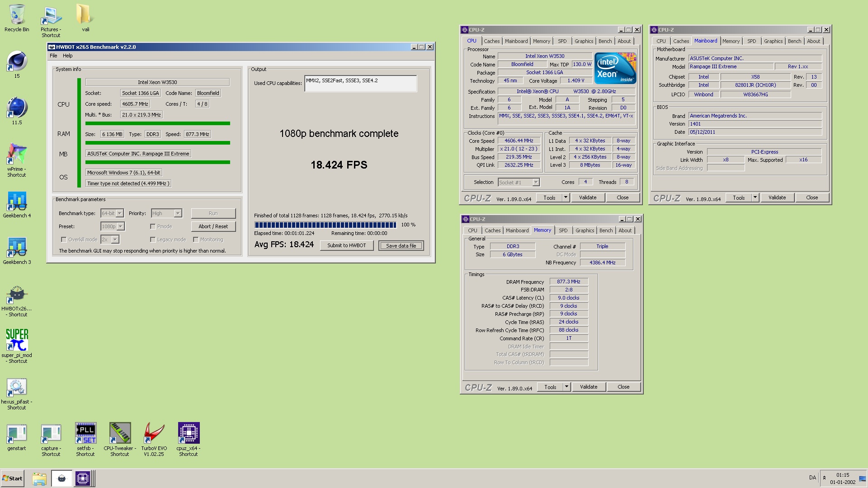Show hidden tray icons arrow
The image size is (868, 488).
(824, 478)
